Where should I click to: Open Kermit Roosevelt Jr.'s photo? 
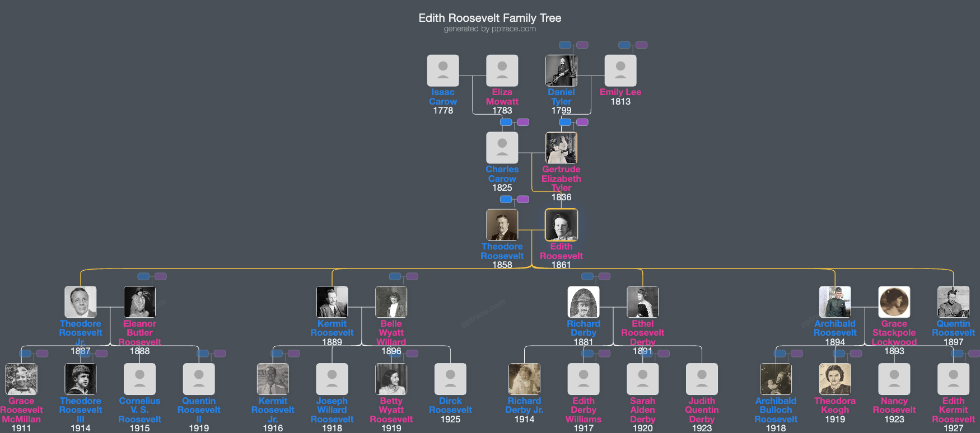pos(273,379)
